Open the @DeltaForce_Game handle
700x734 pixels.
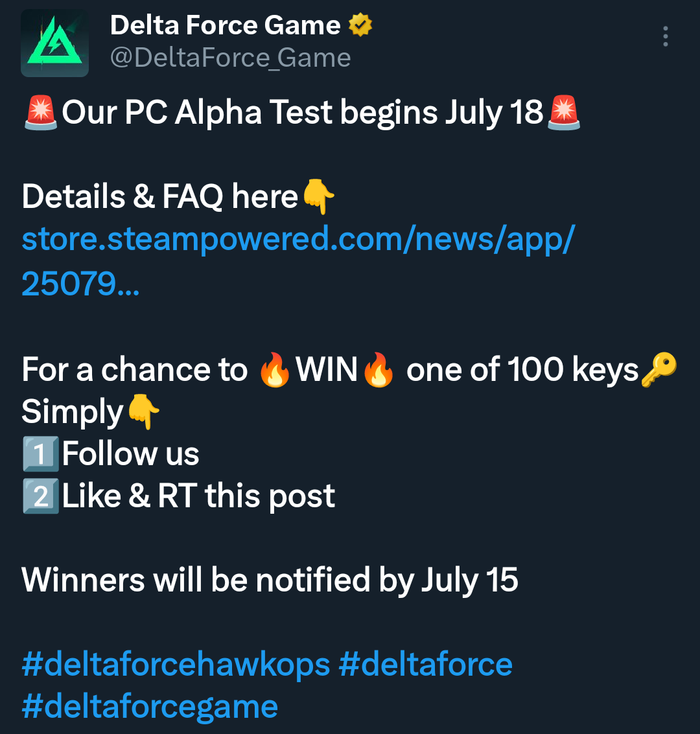click(x=230, y=58)
